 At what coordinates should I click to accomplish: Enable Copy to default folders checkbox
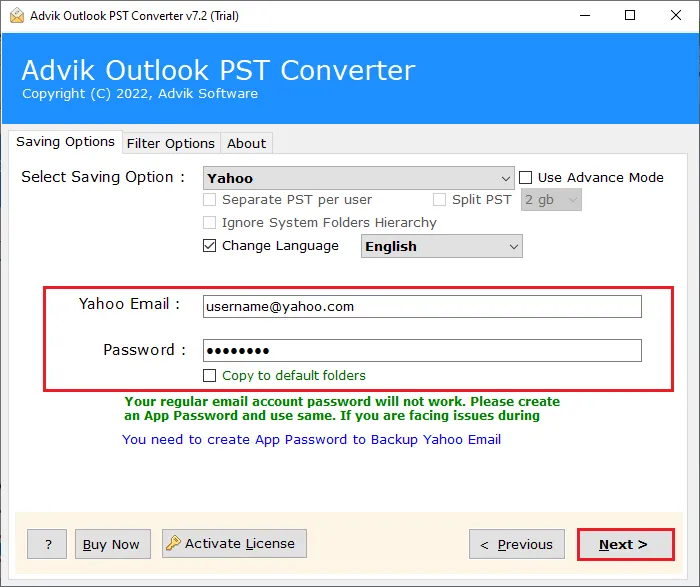pos(209,375)
